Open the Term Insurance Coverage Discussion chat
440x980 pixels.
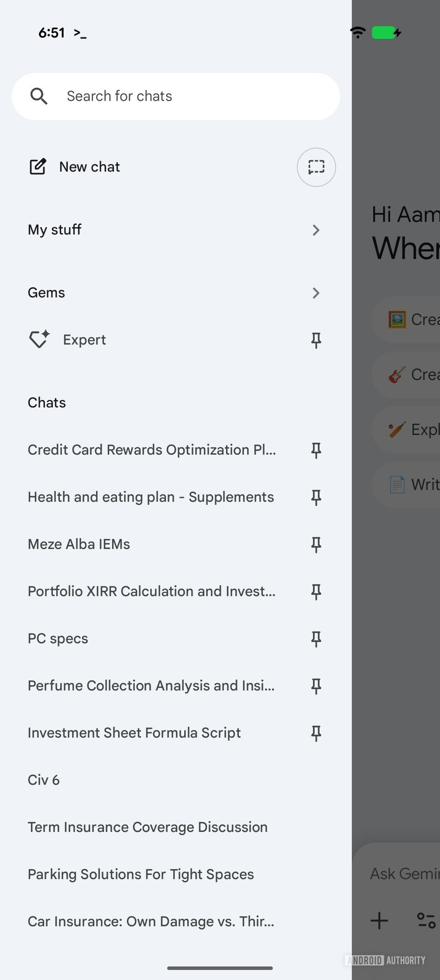tap(147, 827)
